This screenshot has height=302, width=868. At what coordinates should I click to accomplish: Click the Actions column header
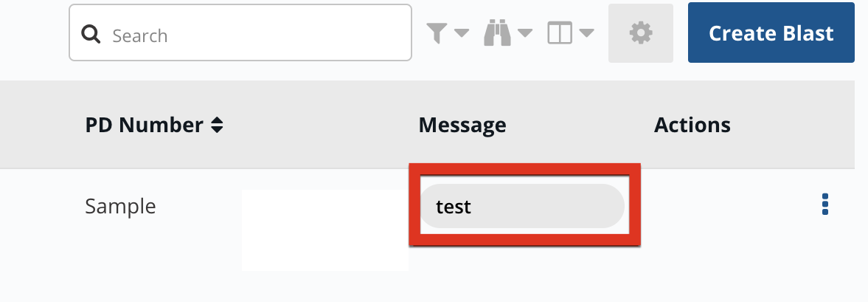(692, 126)
